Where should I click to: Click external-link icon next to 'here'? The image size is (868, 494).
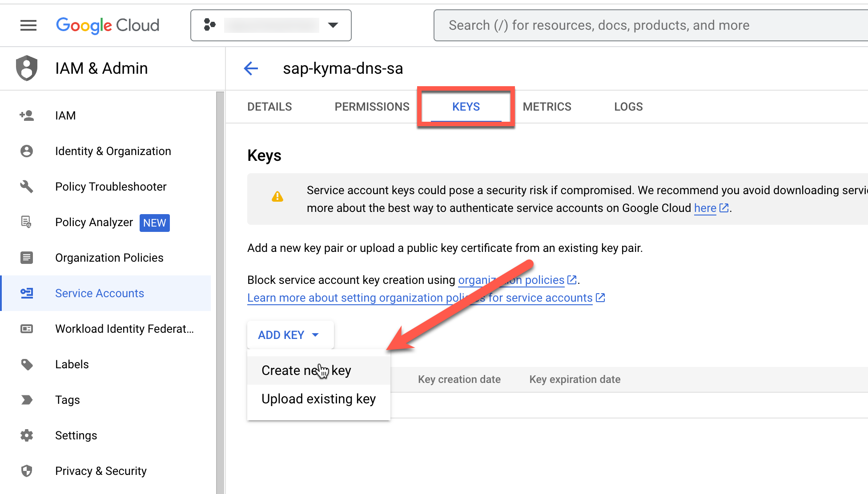coord(724,208)
